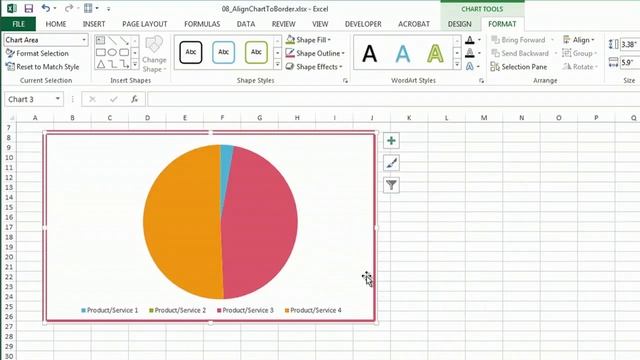Click Product/Service 2 legend entry
The height and width of the screenshot is (360, 640).
178,310
